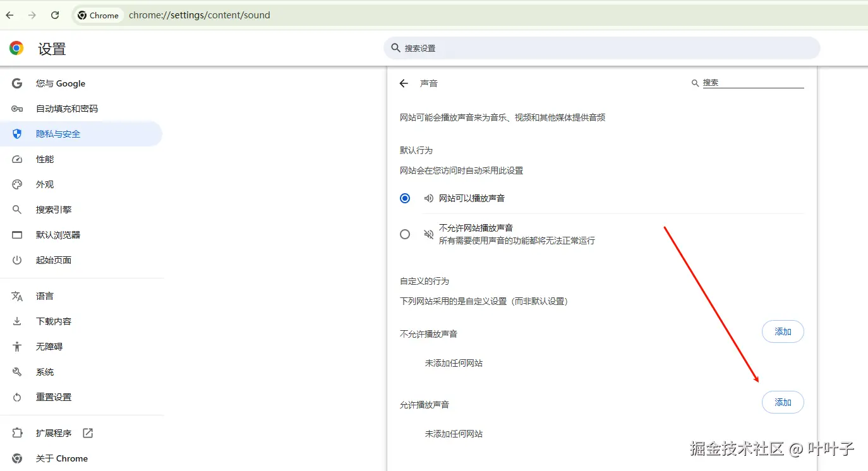Click the back arrow next to 声音
This screenshot has height=471, width=868.
click(x=404, y=83)
